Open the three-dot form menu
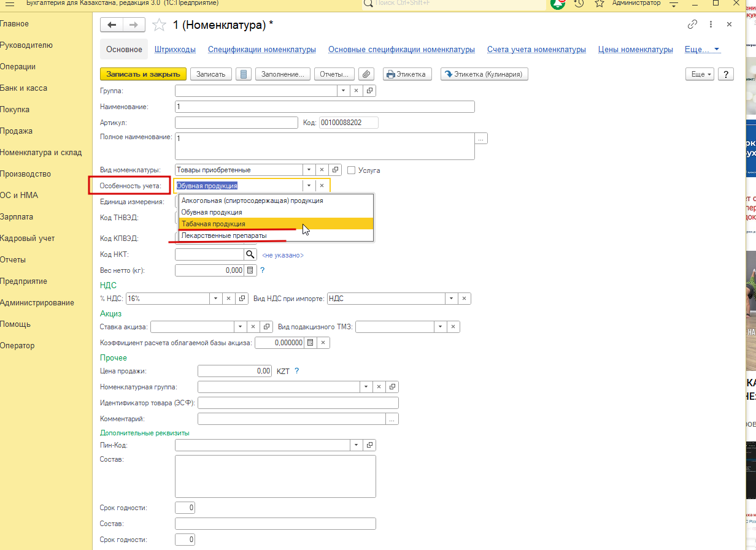The height and width of the screenshot is (550, 756). point(712,25)
